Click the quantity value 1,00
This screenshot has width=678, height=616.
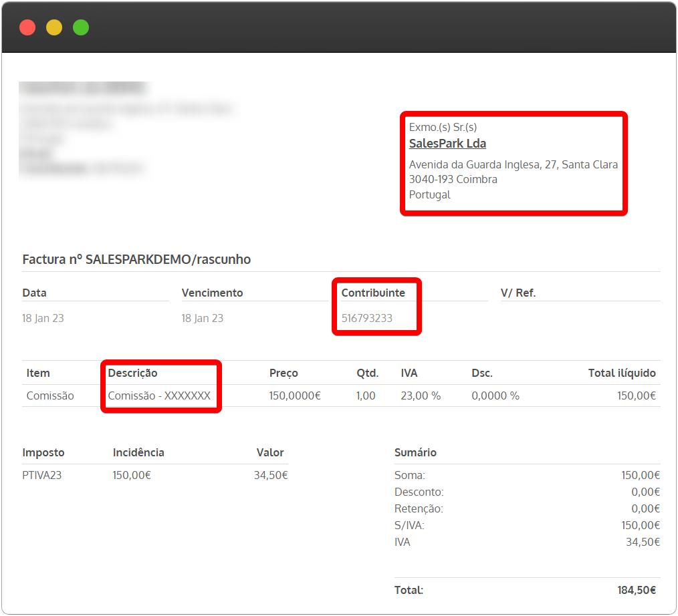click(x=366, y=396)
